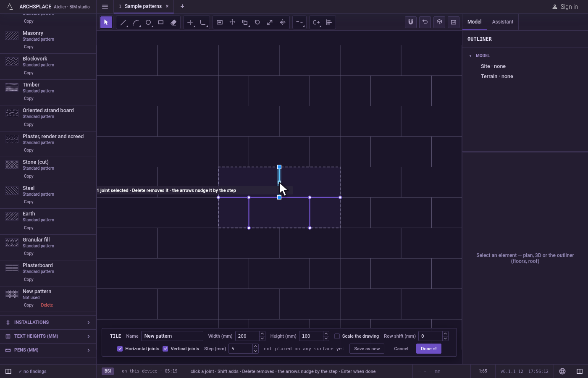This screenshot has height=378, width=588.
Task: Collapse the MODEL tree in Outliner
Action: coord(470,55)
